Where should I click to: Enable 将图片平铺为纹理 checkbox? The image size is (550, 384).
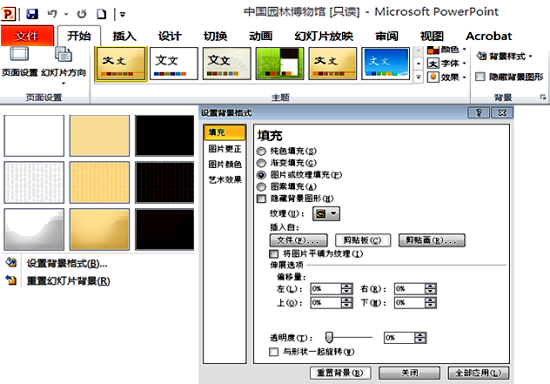click(x=274, y=254)
